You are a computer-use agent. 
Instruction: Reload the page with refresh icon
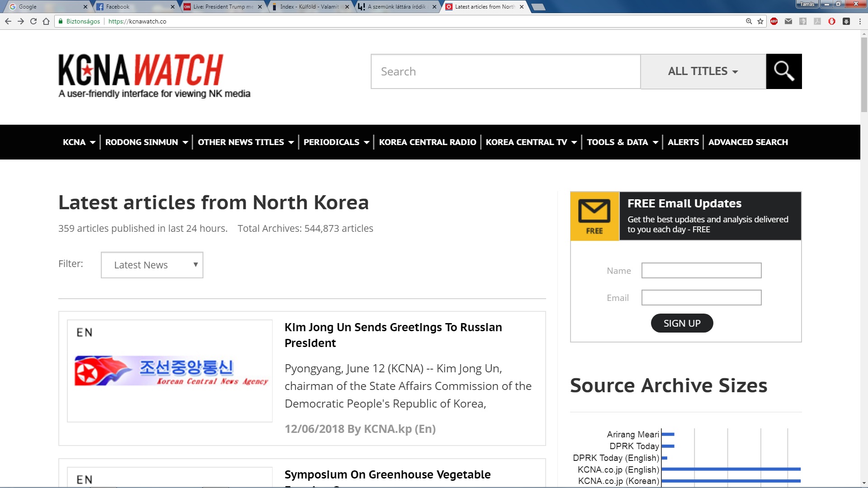(33, 21)
